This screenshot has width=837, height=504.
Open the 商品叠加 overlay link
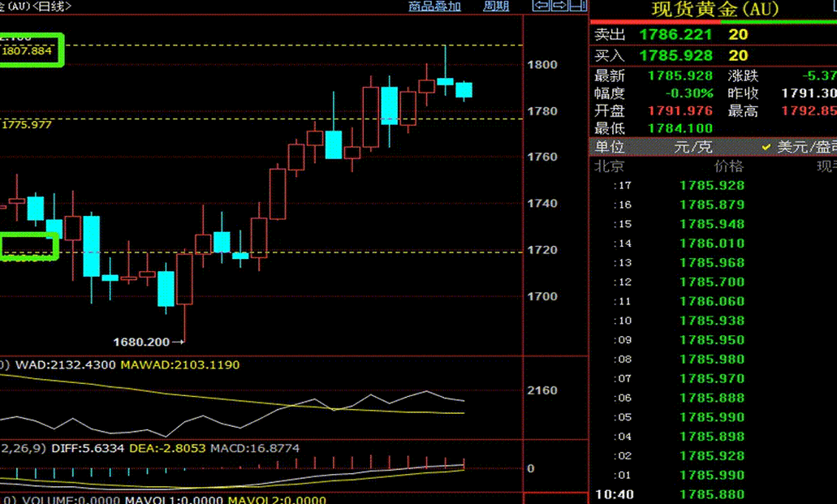point(434,6)
